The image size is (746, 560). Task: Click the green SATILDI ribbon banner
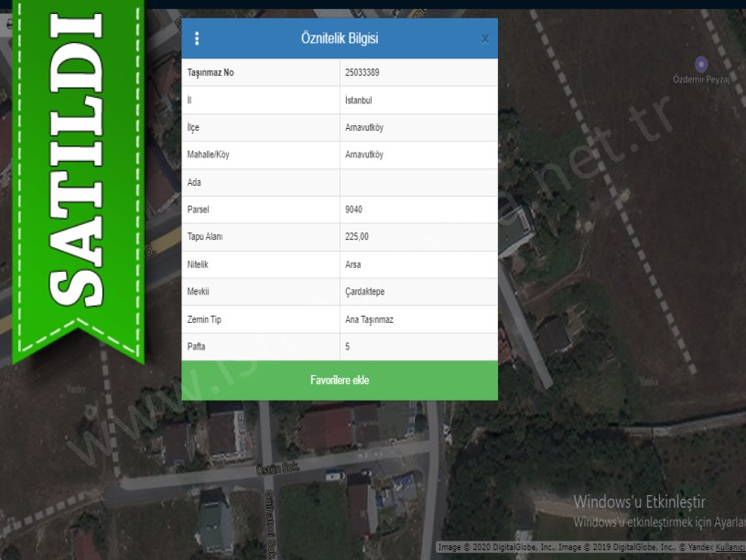click(78, 165)
